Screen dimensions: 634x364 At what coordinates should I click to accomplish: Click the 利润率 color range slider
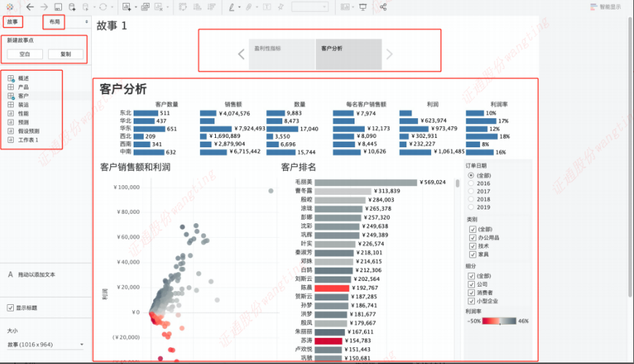tap(499, 321)
